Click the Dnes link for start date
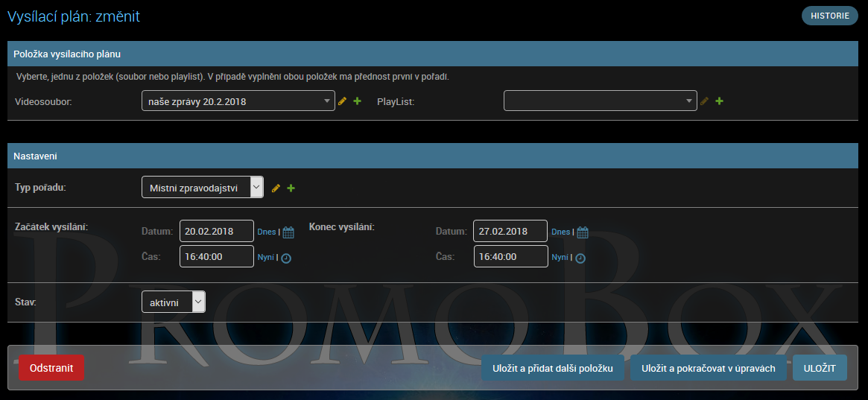 tap(266, 232)
